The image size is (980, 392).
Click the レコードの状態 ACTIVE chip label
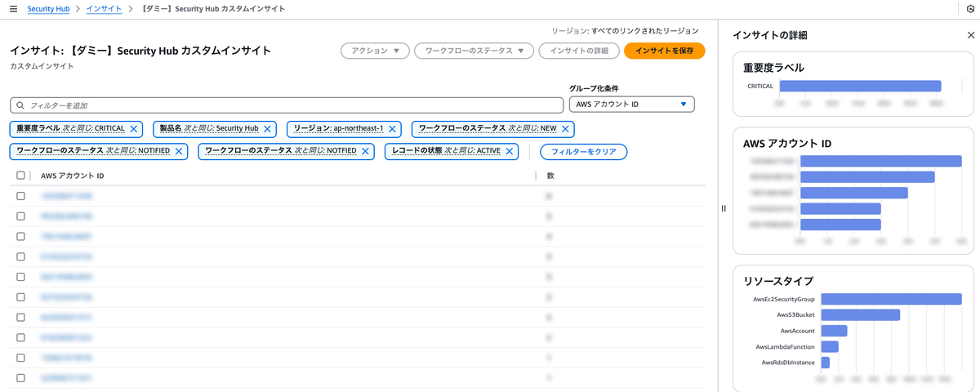[446, 151]
